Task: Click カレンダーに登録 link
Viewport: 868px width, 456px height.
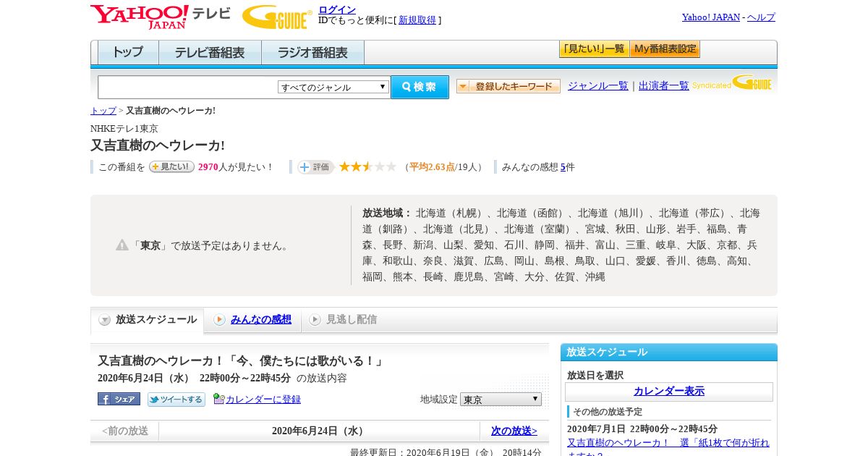Action: tap(263, 400)
